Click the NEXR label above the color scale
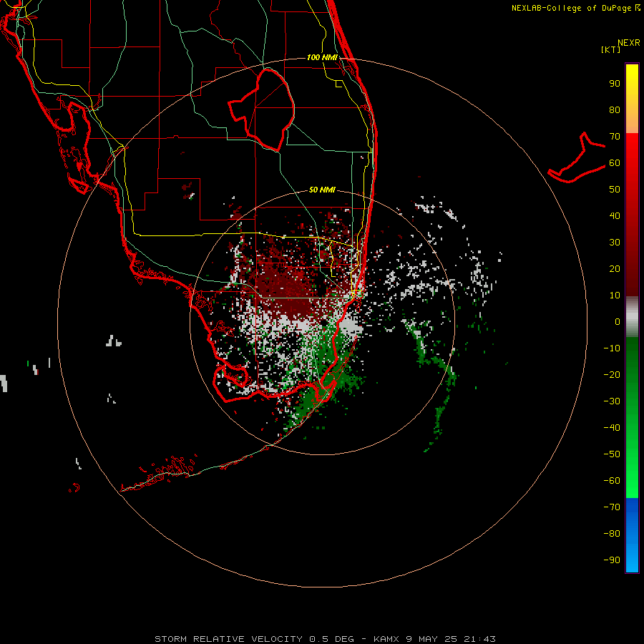 [x=629, y=43]
